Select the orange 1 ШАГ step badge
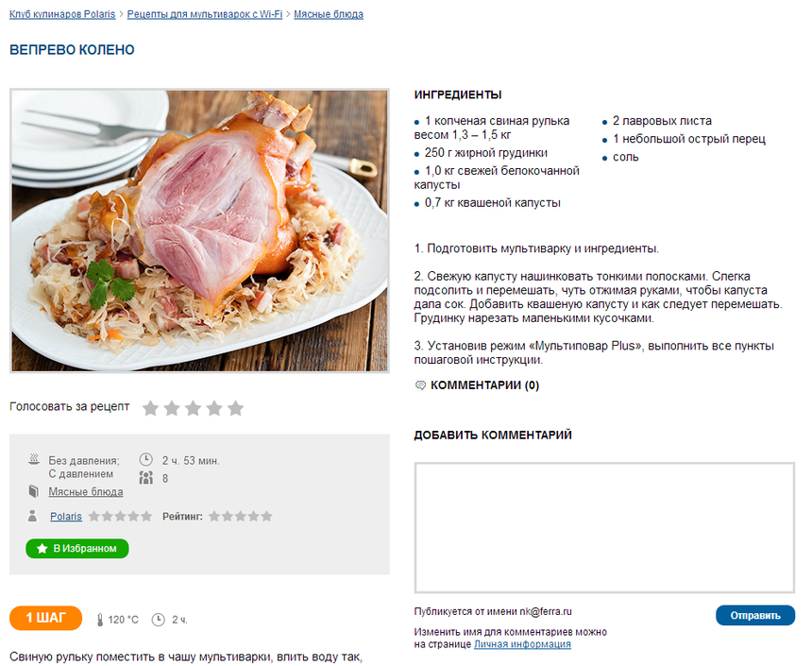The width and height of the screenshot is (812, 666). [x=45, y=618]
